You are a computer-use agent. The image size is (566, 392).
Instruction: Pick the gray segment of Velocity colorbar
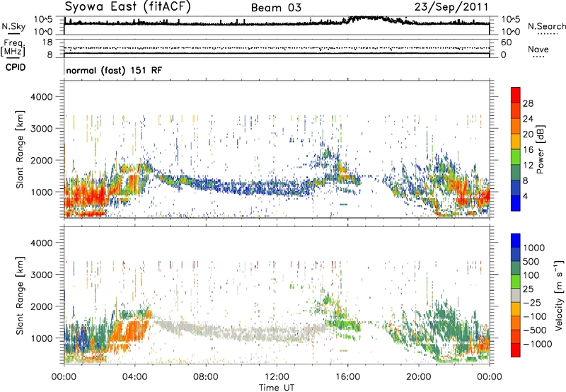516,295
